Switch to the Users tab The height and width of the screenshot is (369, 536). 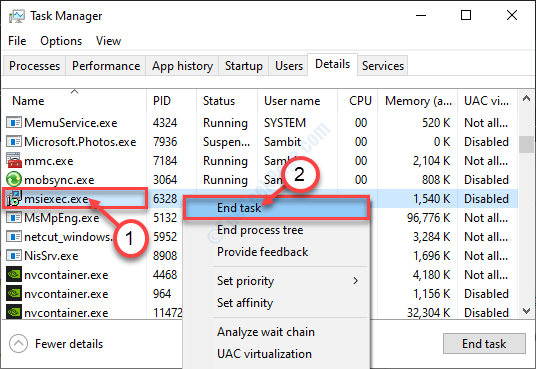point(289,66)
